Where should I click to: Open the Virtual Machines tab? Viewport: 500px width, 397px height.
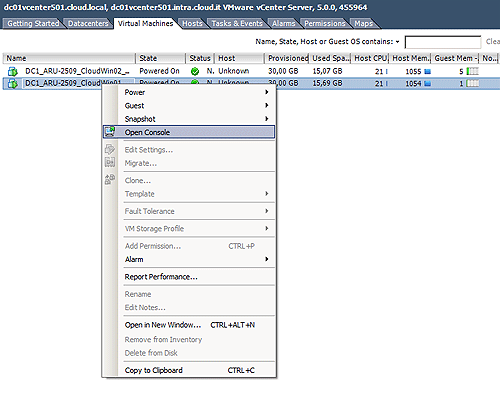(145, 23)
